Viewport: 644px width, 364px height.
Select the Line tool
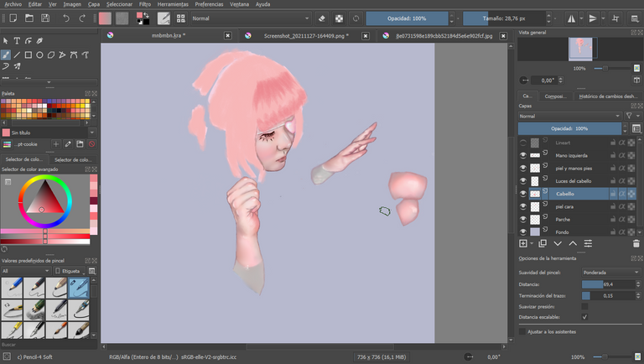click(x=17, y=55)
